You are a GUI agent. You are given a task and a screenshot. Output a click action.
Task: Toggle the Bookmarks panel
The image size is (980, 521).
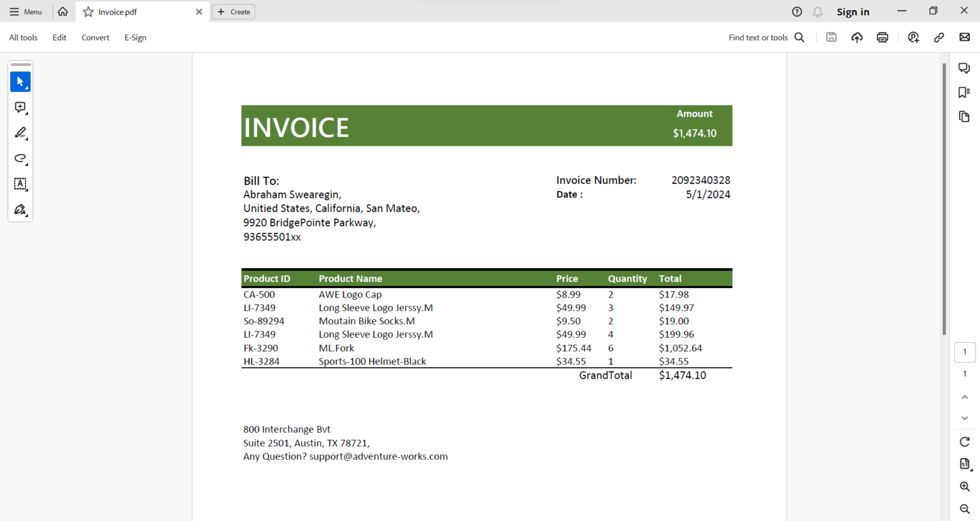pos(964,92)
